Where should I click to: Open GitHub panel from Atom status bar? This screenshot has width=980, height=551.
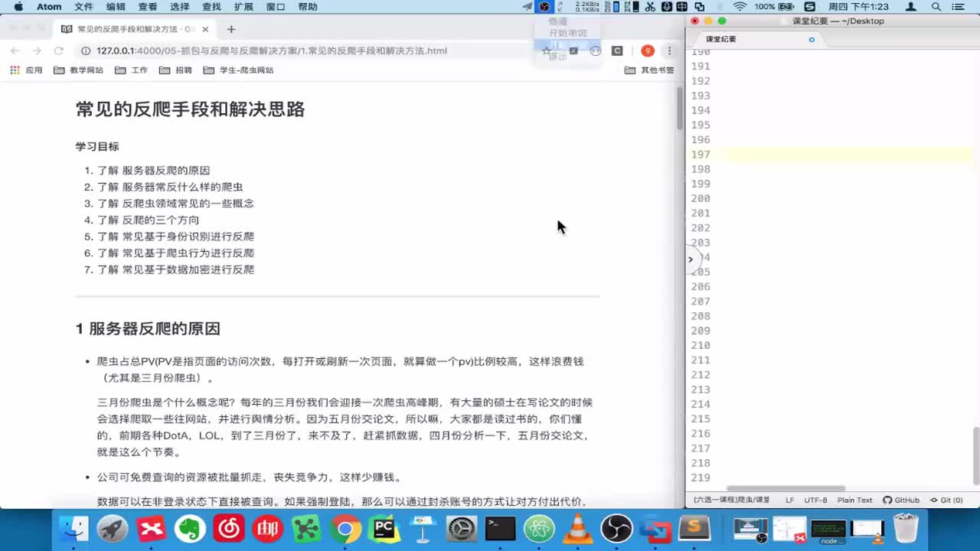coord(901,500)
